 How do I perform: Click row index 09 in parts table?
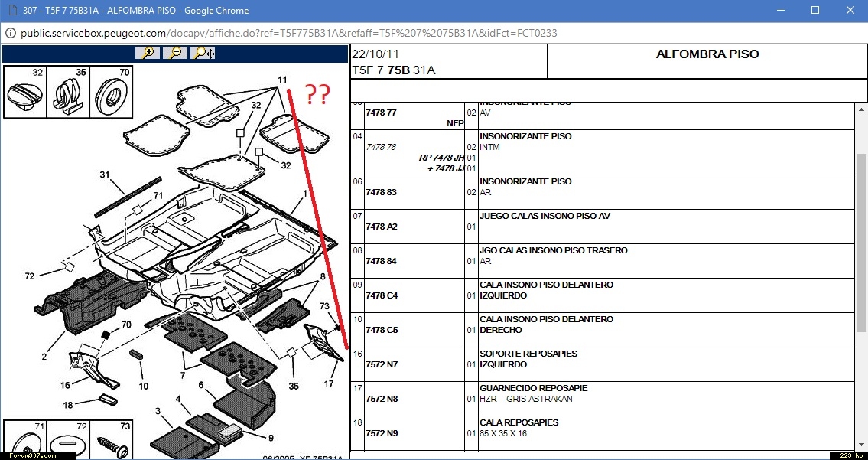pyautogui.click(x=358, y=285)
